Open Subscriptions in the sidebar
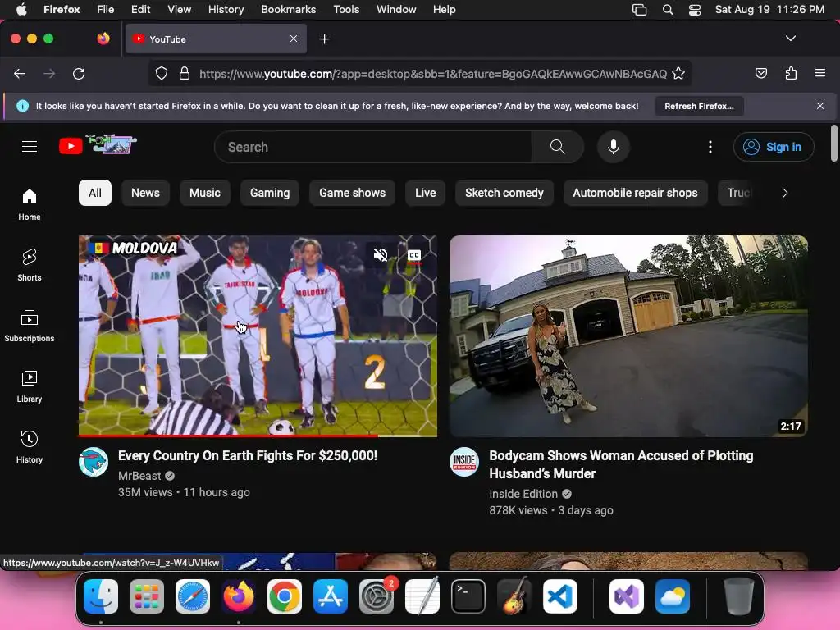Screen dimensions: 840x630 (x=30, y=326)
